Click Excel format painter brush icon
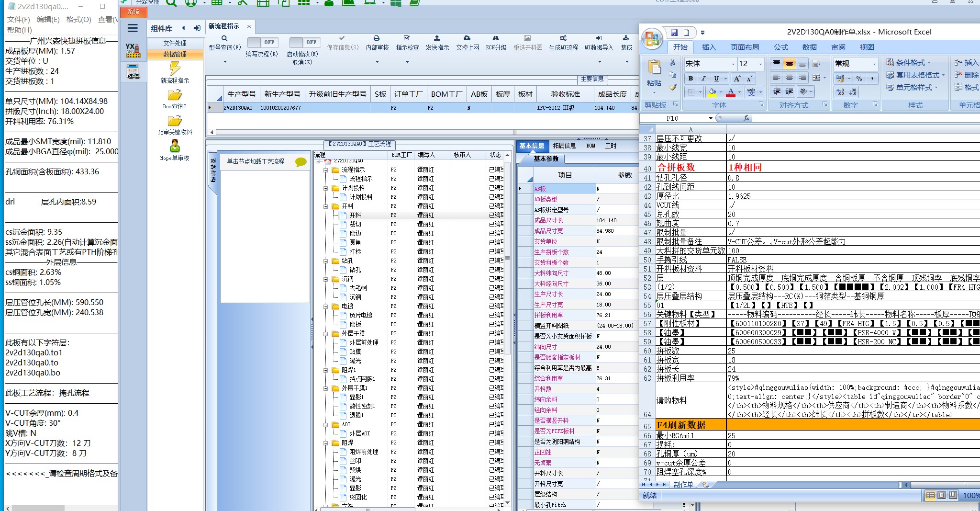 pyautogui.click(x=673, y=87)
